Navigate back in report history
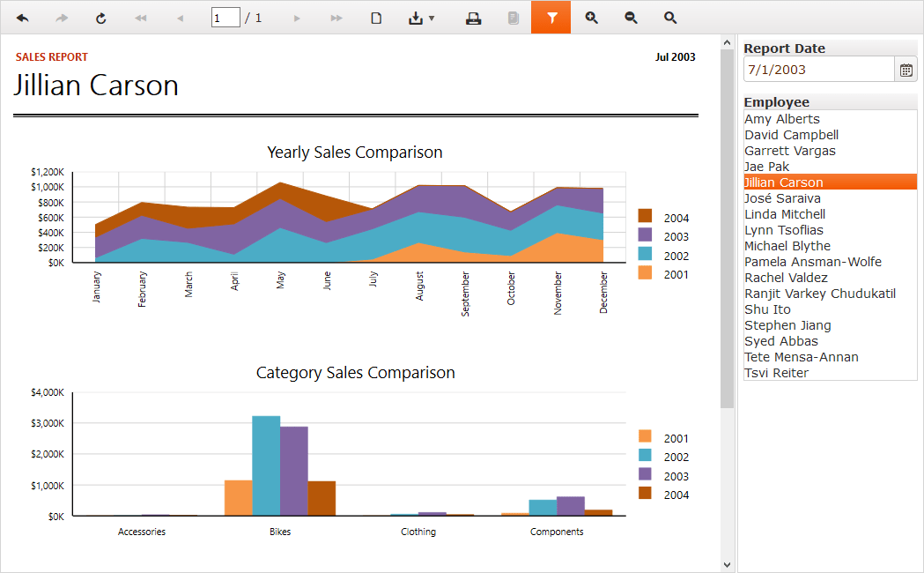 [x=22, y=18]
